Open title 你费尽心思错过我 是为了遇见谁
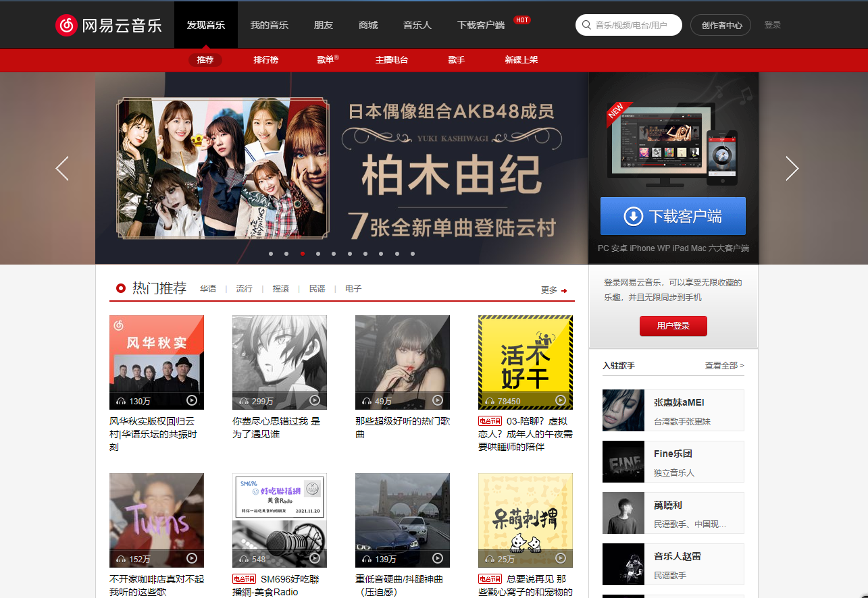This screenshot has height=598, width=868. pyautogui.click(x=276, y=427)
